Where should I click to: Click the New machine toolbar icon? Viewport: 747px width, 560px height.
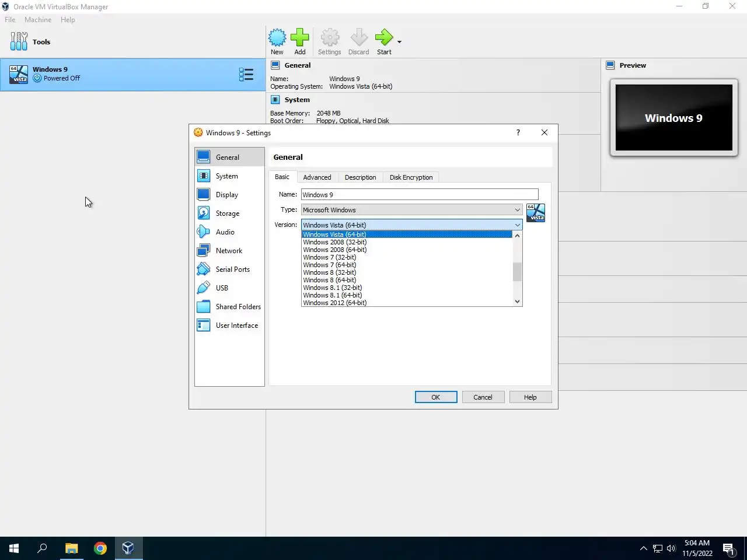(277, 37)
